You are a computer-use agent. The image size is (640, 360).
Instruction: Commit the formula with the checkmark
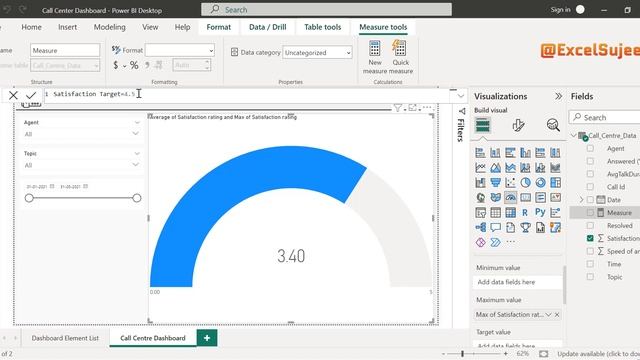31,96
